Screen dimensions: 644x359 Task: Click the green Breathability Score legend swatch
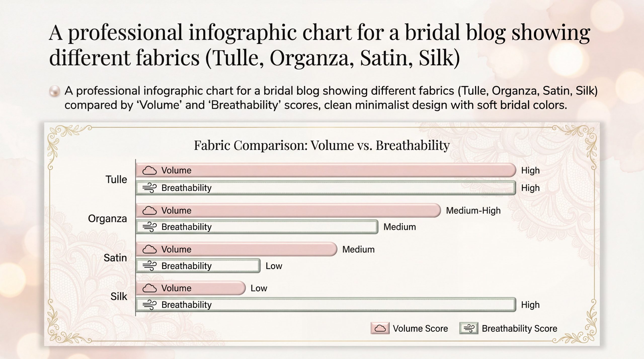[x=469, y=328]
